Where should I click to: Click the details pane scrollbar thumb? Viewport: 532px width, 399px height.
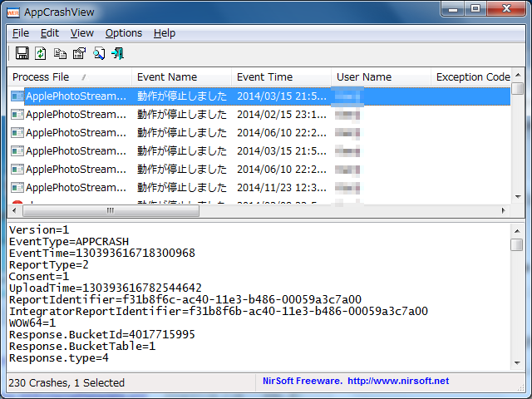point(517,245)
